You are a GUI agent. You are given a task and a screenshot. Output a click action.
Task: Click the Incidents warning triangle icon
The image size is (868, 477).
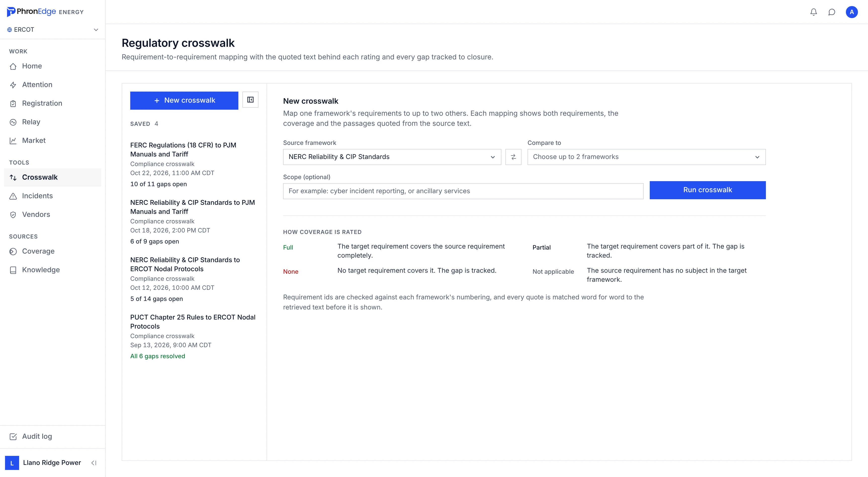tap(13, 196)
